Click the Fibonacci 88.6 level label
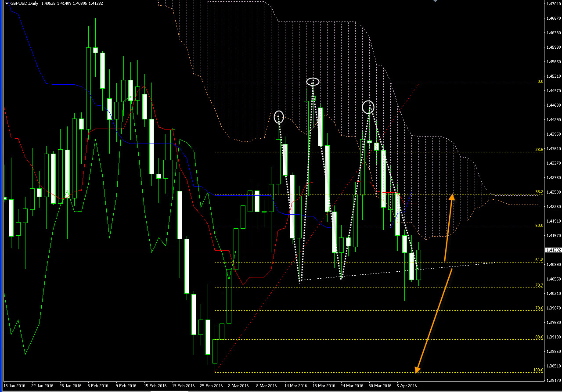562x392 pixels. (x=540, y=337)
